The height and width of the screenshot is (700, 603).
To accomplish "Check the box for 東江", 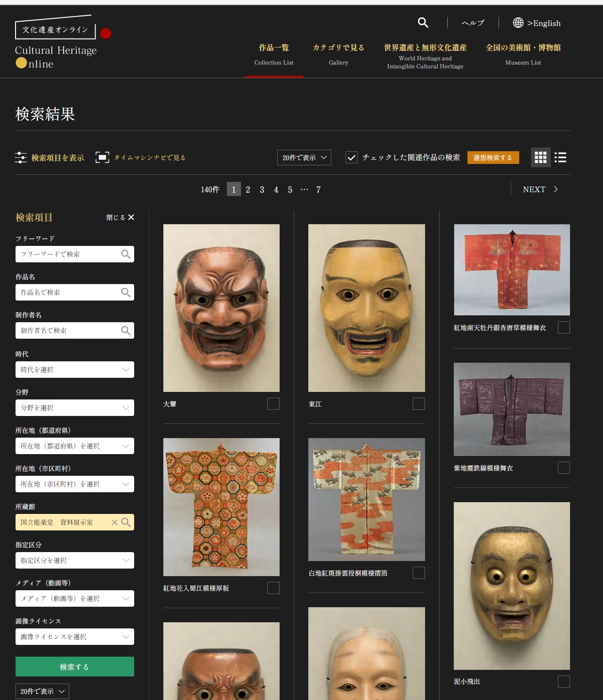I will point(419,404).
